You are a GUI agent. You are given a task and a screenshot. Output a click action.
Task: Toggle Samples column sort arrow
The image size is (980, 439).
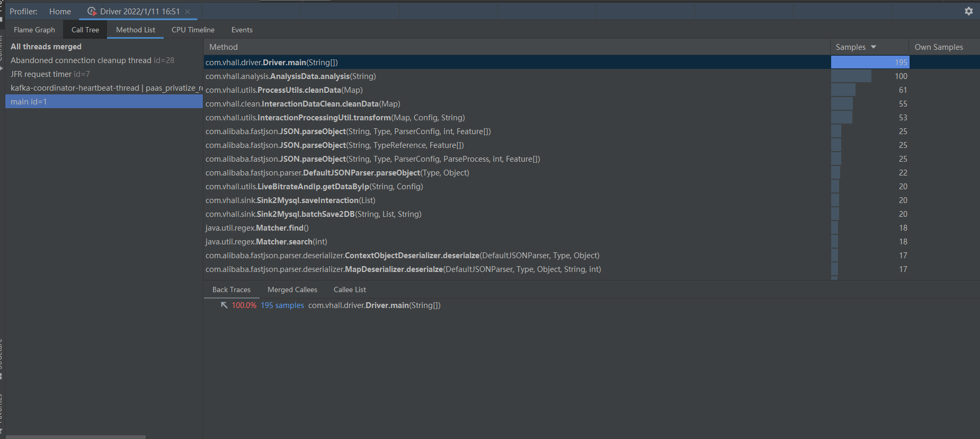(x=874, y=47)
